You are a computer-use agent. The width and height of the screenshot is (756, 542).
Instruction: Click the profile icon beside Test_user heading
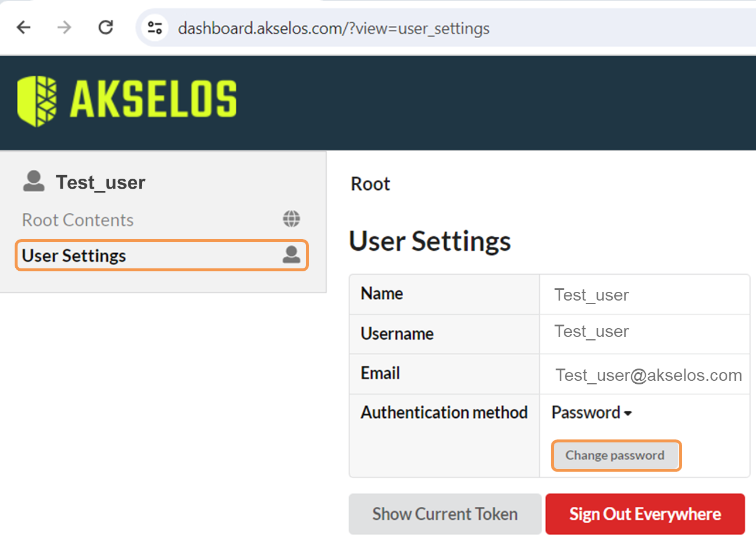pos(34,181)
